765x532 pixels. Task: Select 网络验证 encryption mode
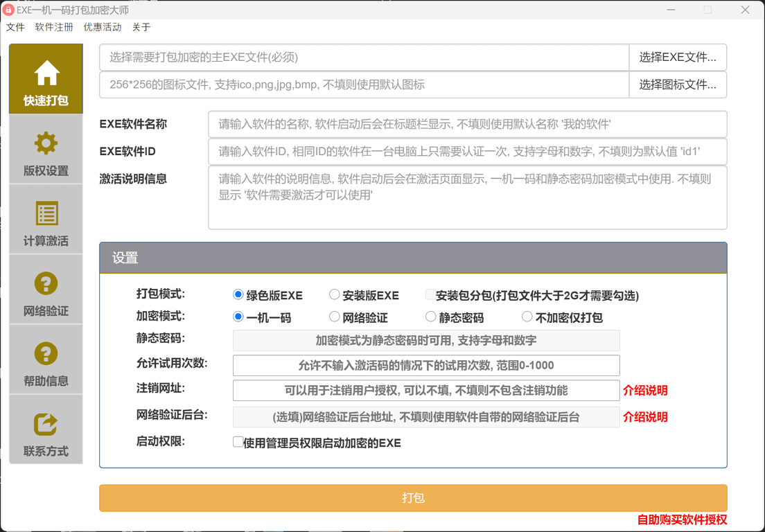point(335,317)
